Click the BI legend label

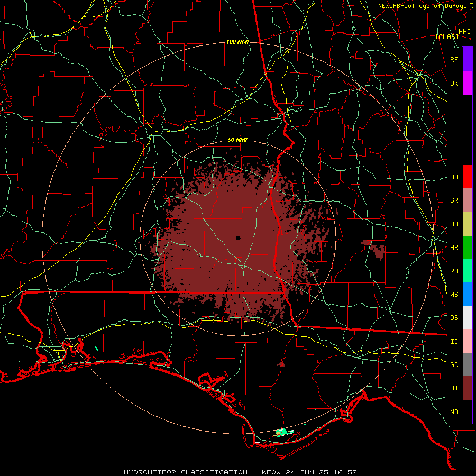point(454,388)
